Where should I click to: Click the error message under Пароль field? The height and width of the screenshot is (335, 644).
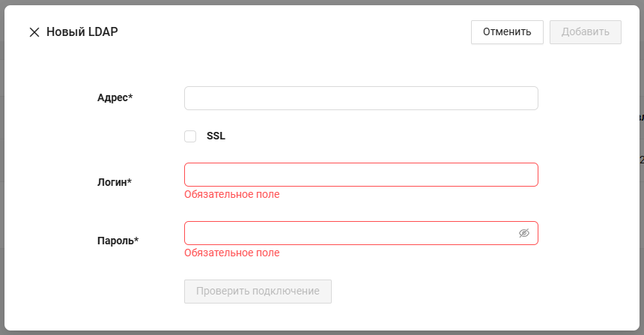click(232, 253)
